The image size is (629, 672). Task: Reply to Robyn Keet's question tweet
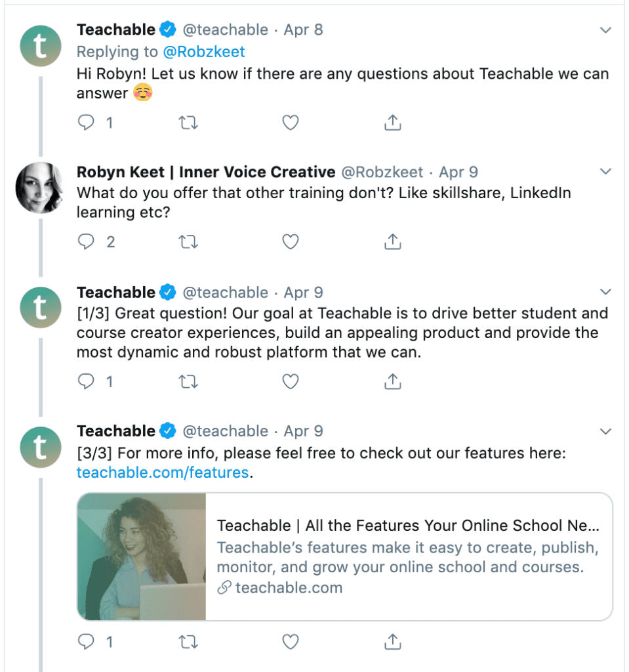[x=86, y=241]
